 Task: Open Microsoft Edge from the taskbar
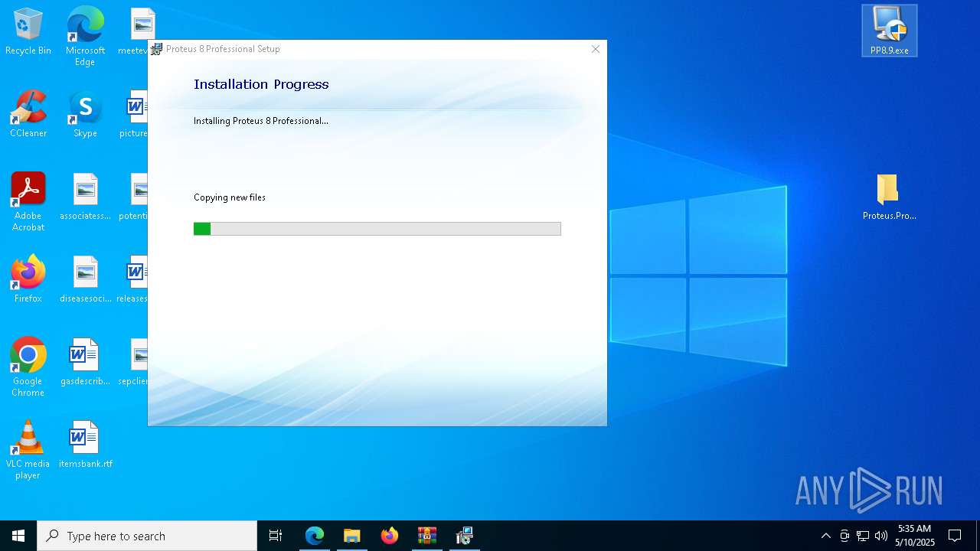[x=315, y=536]
